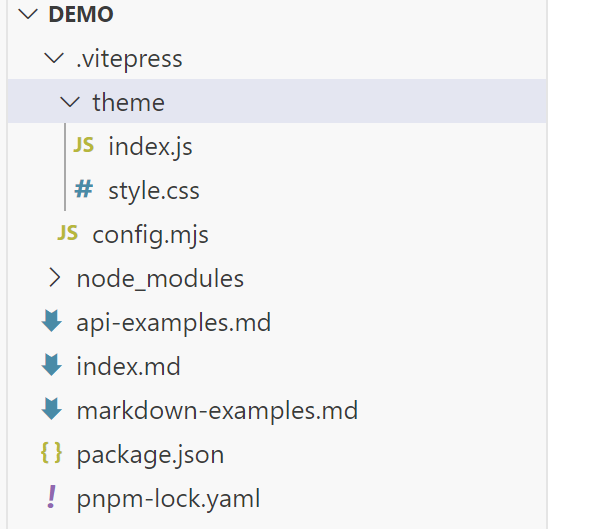Image resolution: width=589 pixels, height=529 pixels.
Task: Click the hash icon beside style.css
Action: pos(83,189)
